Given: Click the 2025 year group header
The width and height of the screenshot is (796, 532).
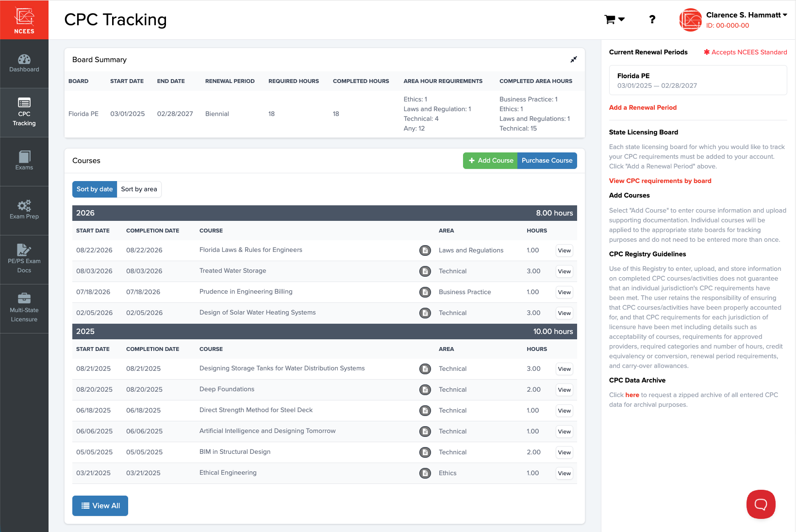Looking at the screenshot, I should pos(325,332).
